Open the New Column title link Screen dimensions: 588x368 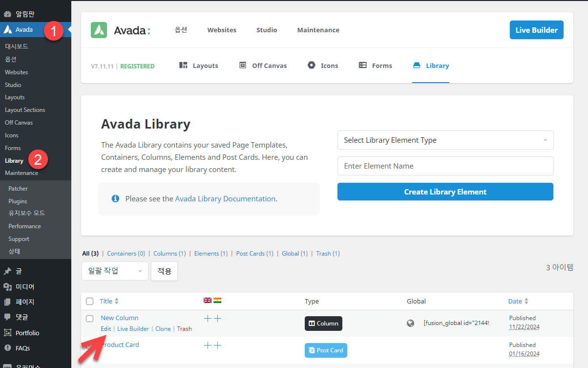(x=120, y=318)
